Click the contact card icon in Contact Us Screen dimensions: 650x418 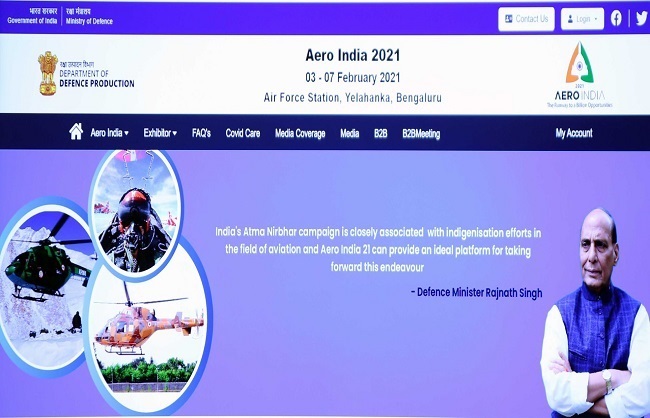[x=509, y=19]
